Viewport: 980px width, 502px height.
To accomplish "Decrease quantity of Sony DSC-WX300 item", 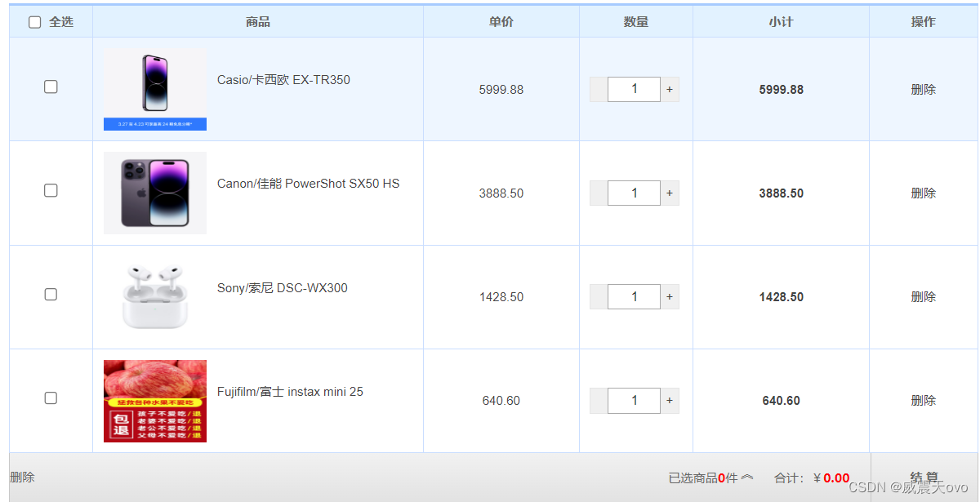I will point(599,296).
